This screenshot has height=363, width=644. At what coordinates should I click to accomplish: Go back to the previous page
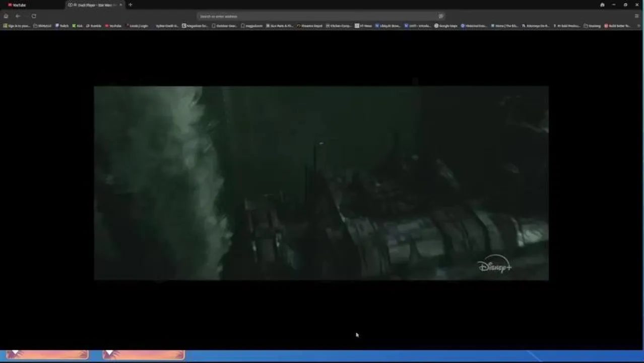pyautogui.click(x=18, y=16)
